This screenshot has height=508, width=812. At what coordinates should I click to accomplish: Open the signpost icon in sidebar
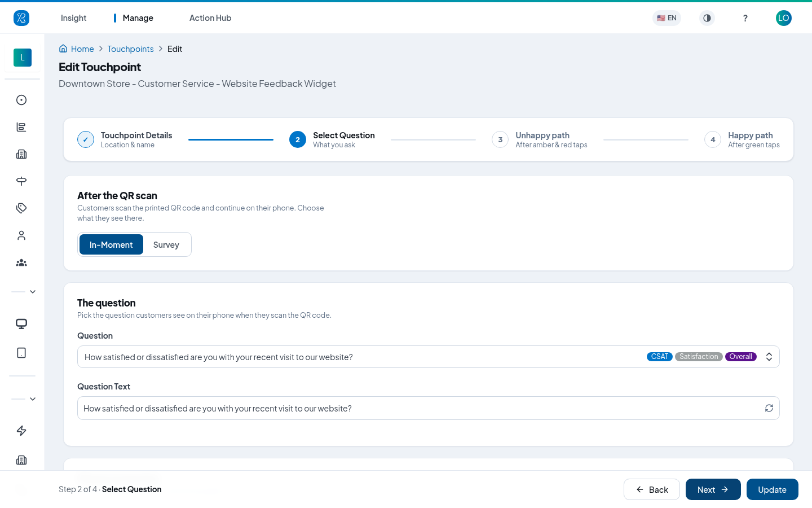point(21,181)
